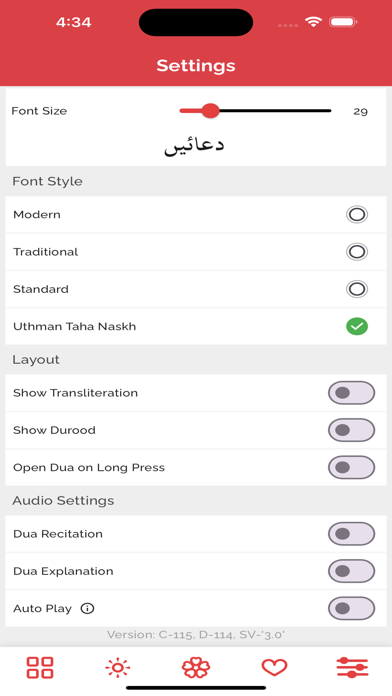Screen dimensions: 392x696
Task: Turn on Show Durood
Action: (352, 430)
